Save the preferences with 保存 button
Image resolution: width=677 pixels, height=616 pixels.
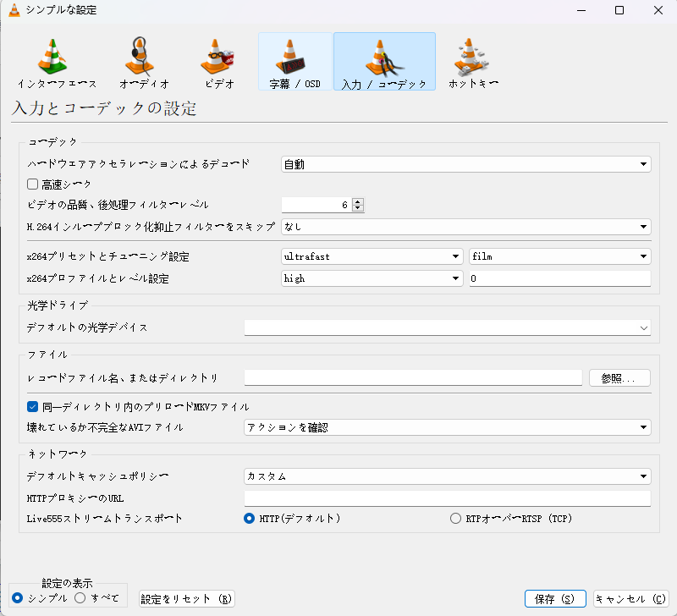pos(554,598)
